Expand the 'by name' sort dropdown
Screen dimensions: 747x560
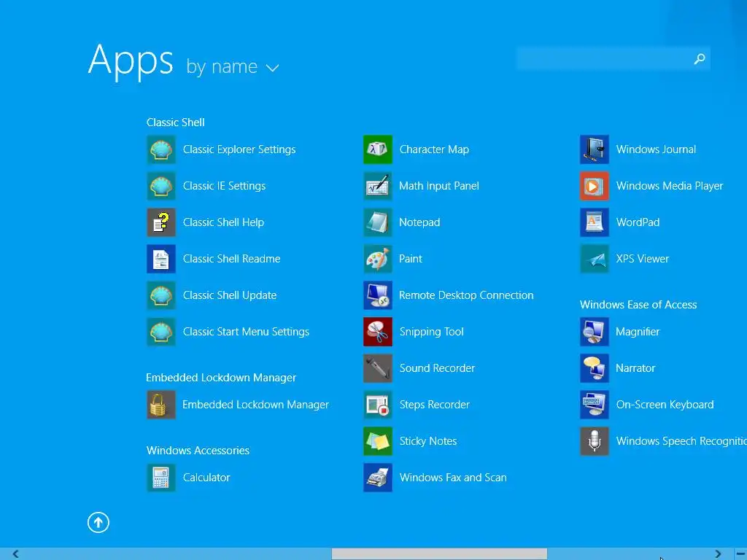[233, 67]
